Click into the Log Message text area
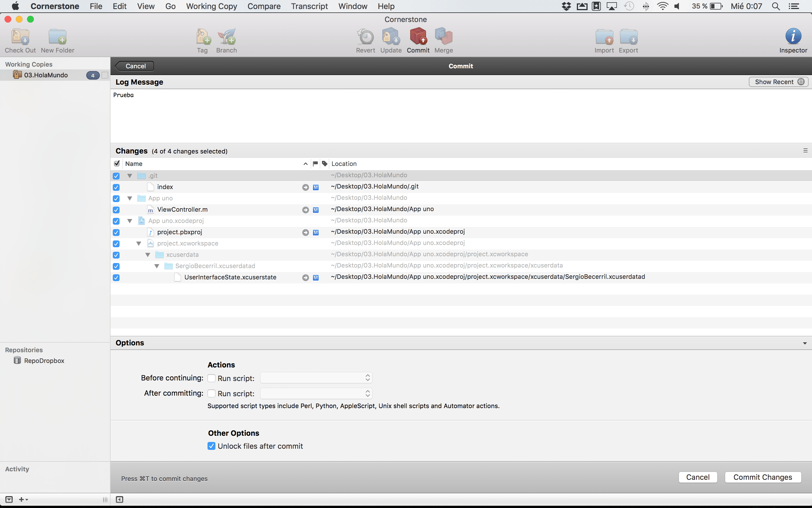The height and width of the screenshot is (508, 812). coord(461,116)
